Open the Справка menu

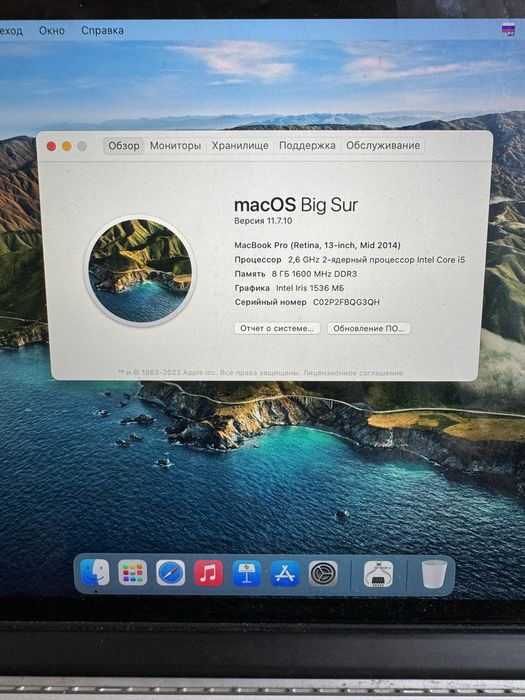pos(102,30)
